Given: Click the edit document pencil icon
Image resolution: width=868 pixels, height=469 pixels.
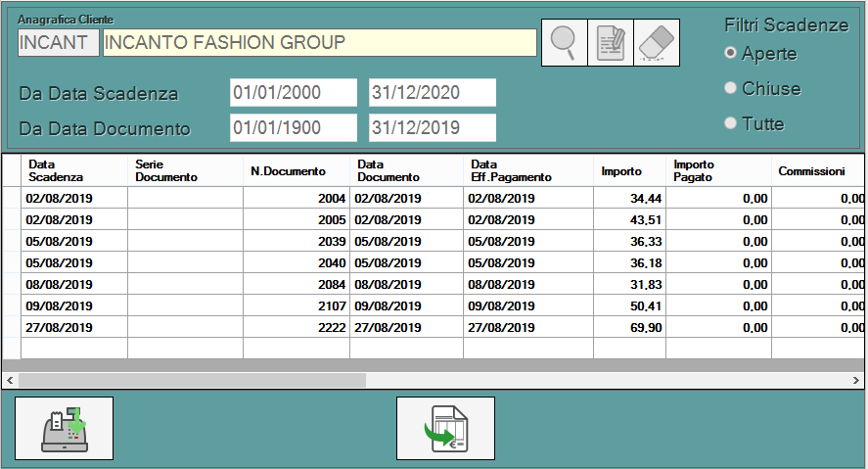Looking at the screenshot, I should (x=611, y=42).
